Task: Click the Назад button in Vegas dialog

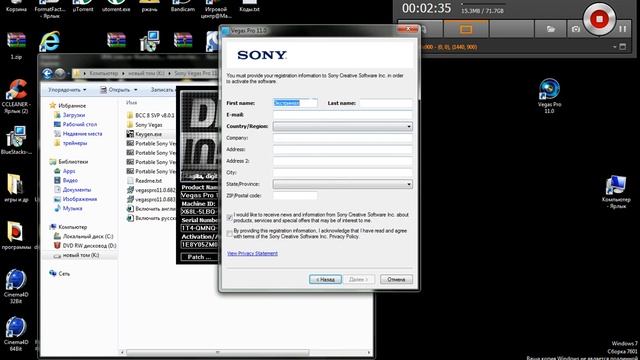Action: point(325,279)
